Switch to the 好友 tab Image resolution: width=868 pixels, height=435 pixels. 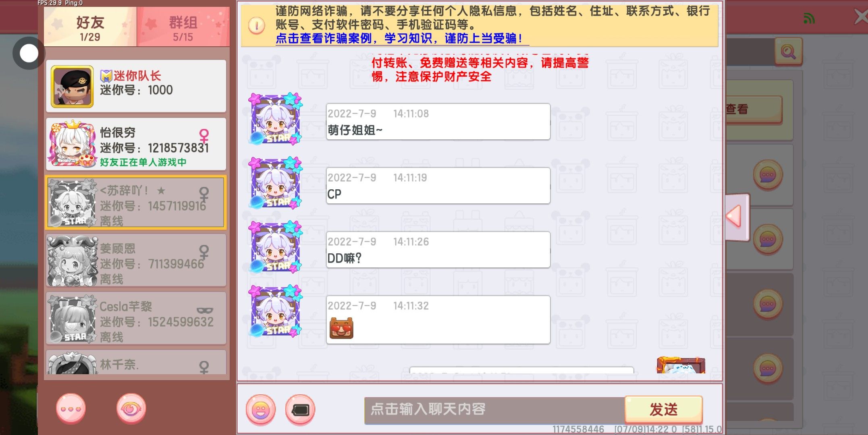90,27
